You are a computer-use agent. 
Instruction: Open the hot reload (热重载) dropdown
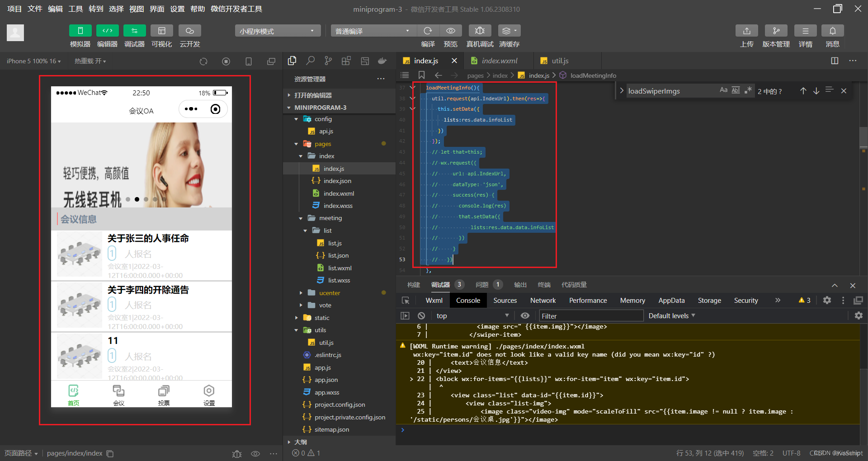tap(90, 61)
